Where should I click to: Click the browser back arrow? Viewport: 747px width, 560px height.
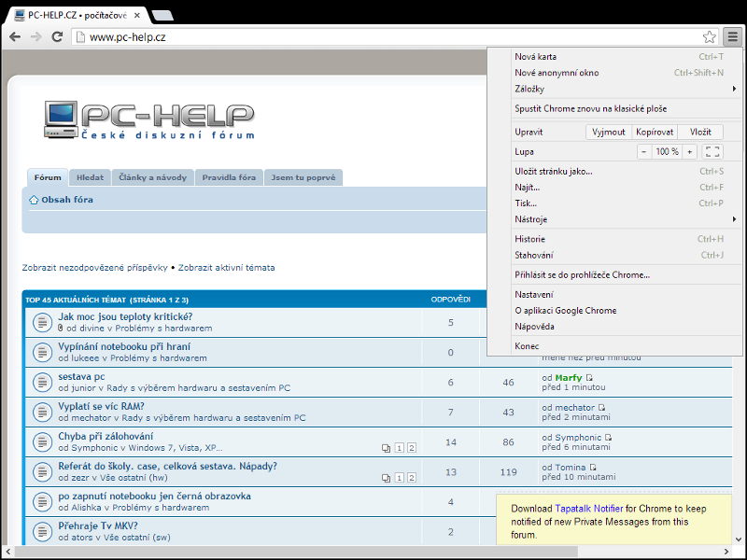15,36
